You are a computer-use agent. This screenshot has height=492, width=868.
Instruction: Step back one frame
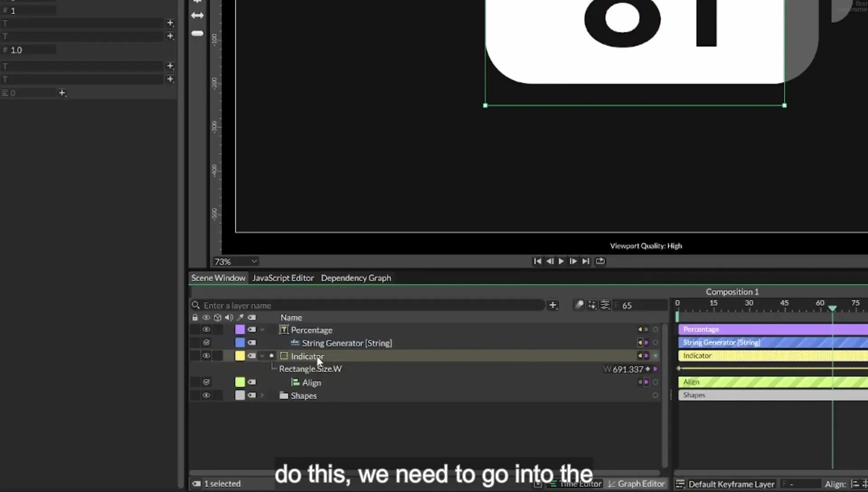point(550,261)
